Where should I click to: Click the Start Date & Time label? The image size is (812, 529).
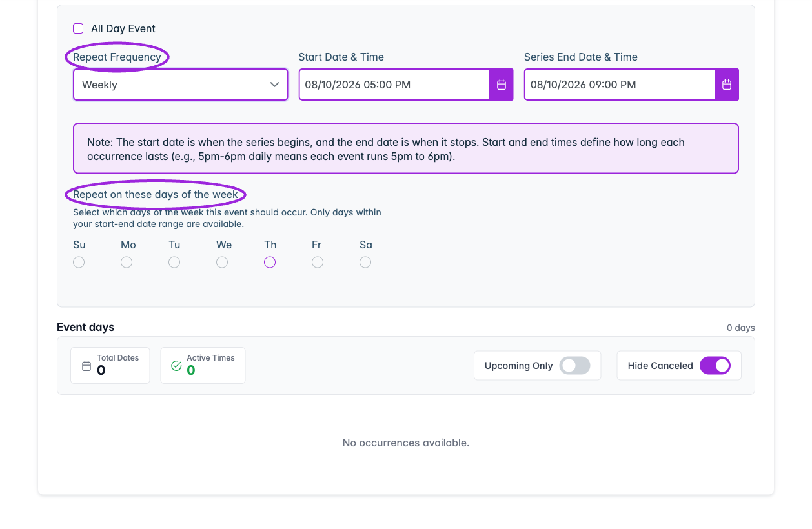tap(341, 57)
